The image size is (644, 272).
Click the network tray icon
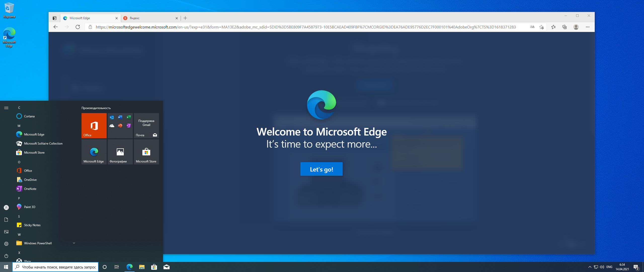pyautogui.click(x=596, y=267)
